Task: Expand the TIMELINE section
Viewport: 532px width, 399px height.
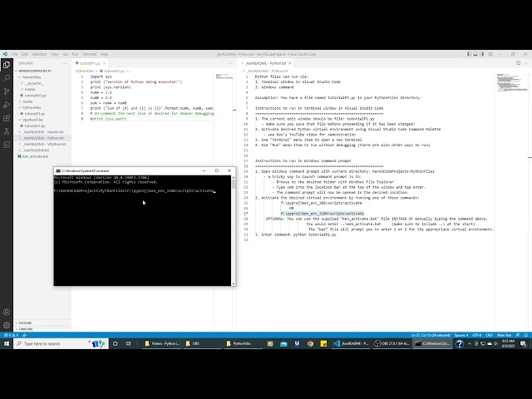Action: (x=42, y=329)
